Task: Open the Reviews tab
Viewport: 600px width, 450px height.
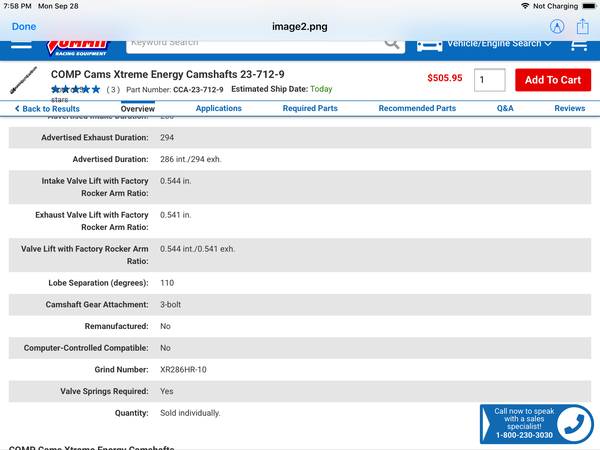Action: [x=570, y=108]
